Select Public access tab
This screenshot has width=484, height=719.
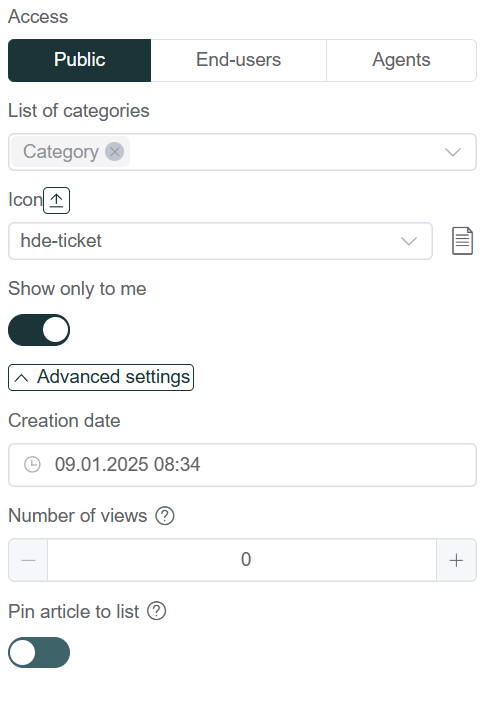pyautogui.click(x=79, y=60)
